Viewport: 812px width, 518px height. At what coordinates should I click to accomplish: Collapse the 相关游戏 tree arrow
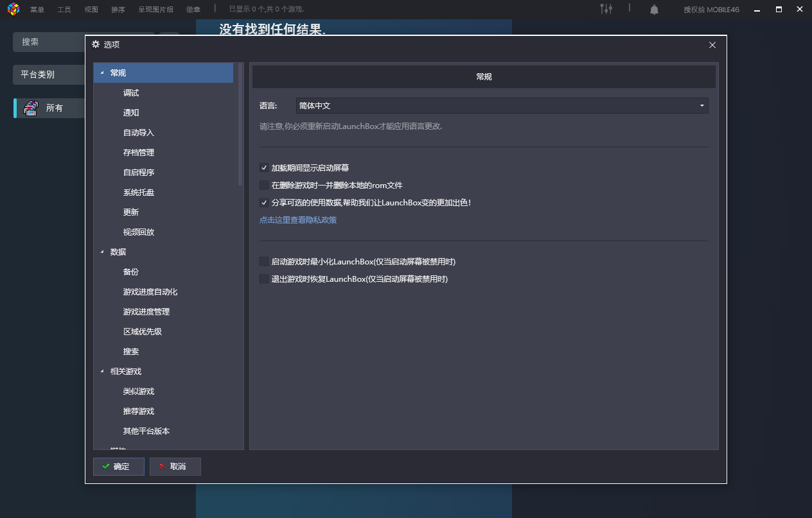(101, 371)
